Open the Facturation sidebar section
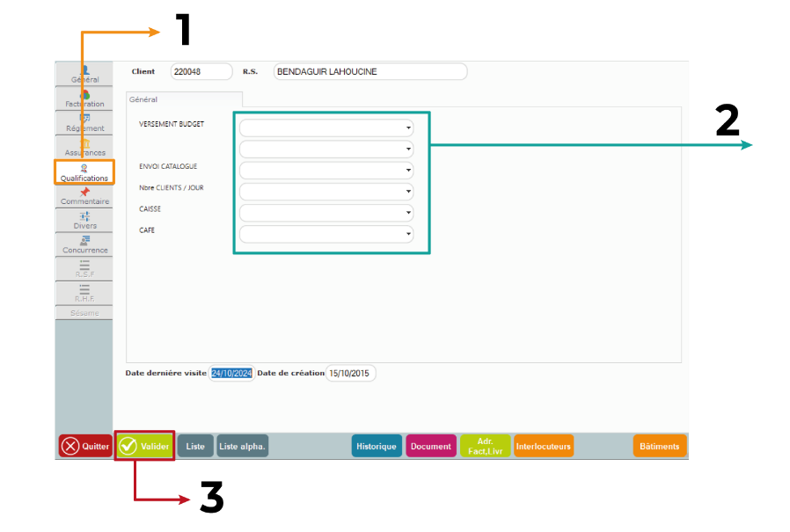The image size is (790, 532). tap(84, 98)
